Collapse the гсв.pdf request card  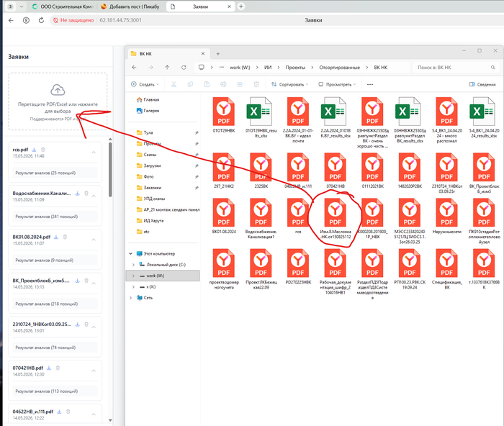pyautogui.click(x=94, y=153)
